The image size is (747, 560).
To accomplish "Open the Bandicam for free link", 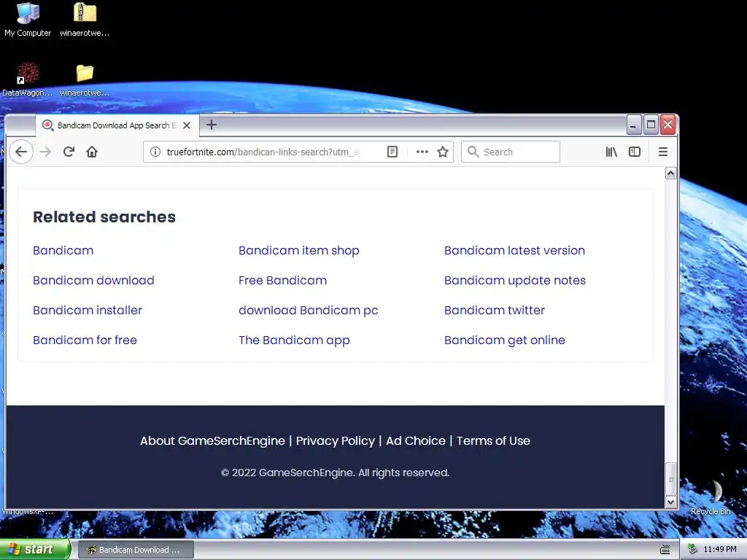I will (x=85, y=341).
